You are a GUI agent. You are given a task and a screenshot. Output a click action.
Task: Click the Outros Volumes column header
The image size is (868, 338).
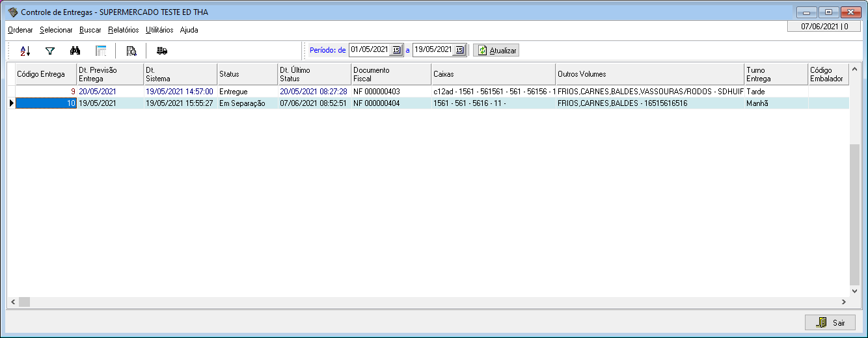point(649,74)
